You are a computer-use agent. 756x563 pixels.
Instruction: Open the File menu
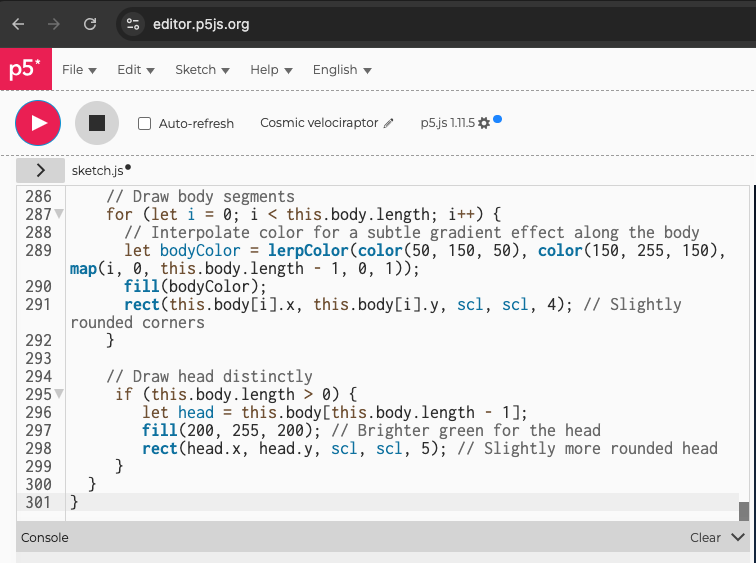79,70
